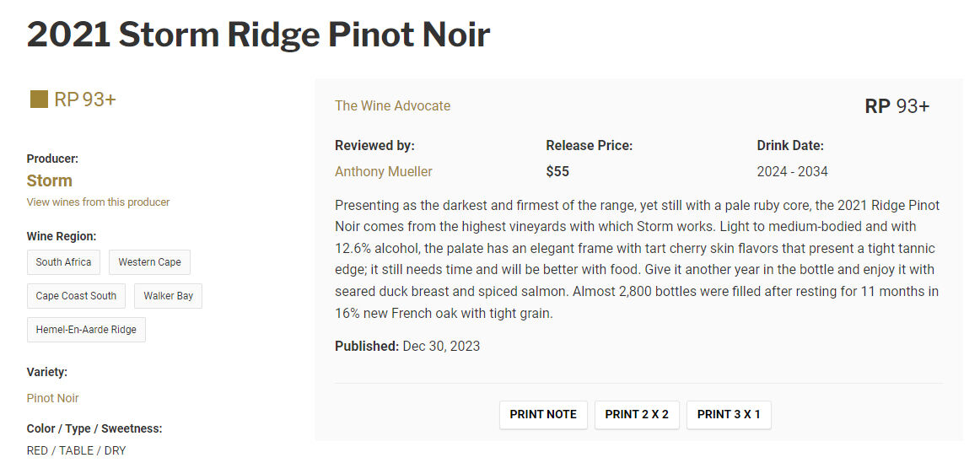Click the gold RP 93+ rating on the left

[x=84, y=100]
